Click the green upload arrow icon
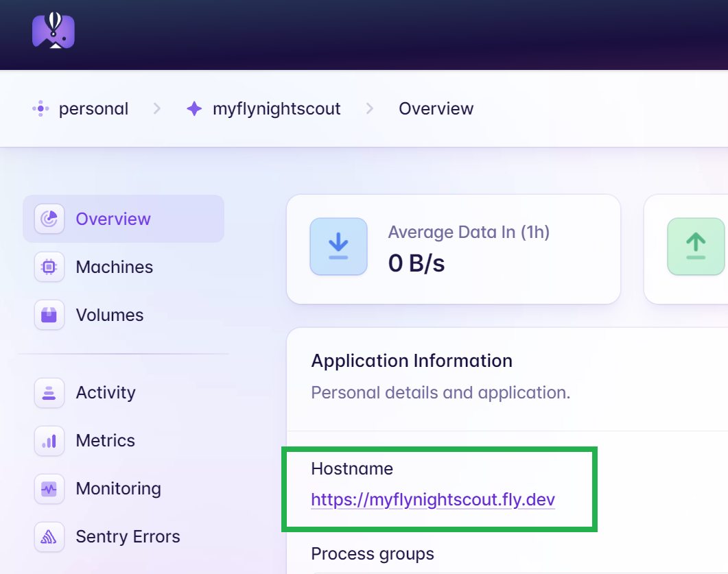This screenshot has width=728, height=574. pyautogui.click(x=696, y=246)
